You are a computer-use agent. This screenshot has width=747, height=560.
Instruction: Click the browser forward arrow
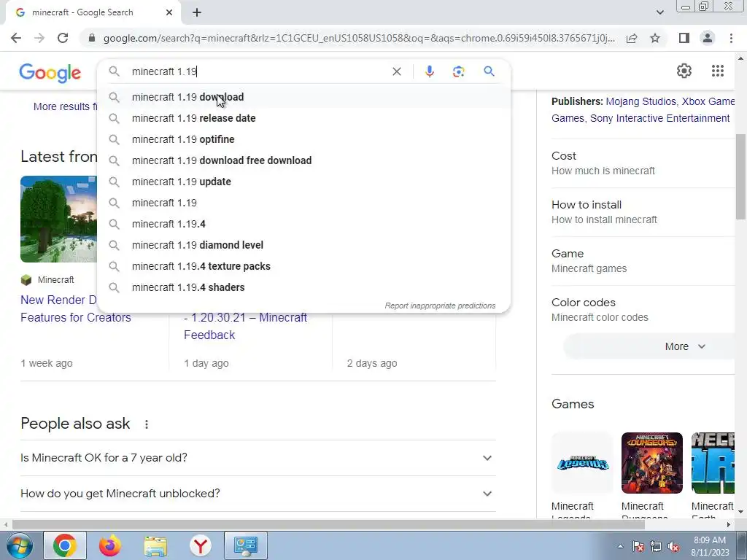(x=39, y=38)
